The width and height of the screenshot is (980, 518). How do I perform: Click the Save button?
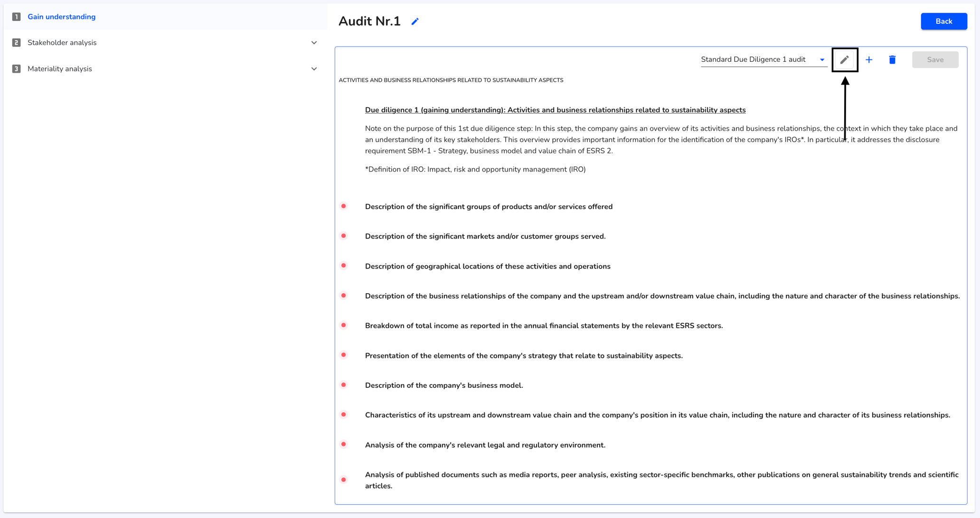935,60
